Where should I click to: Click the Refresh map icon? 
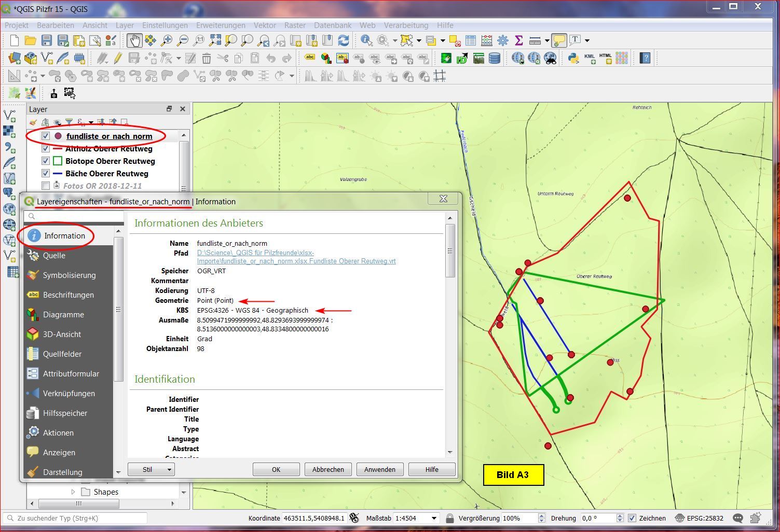tap(343, 40)
